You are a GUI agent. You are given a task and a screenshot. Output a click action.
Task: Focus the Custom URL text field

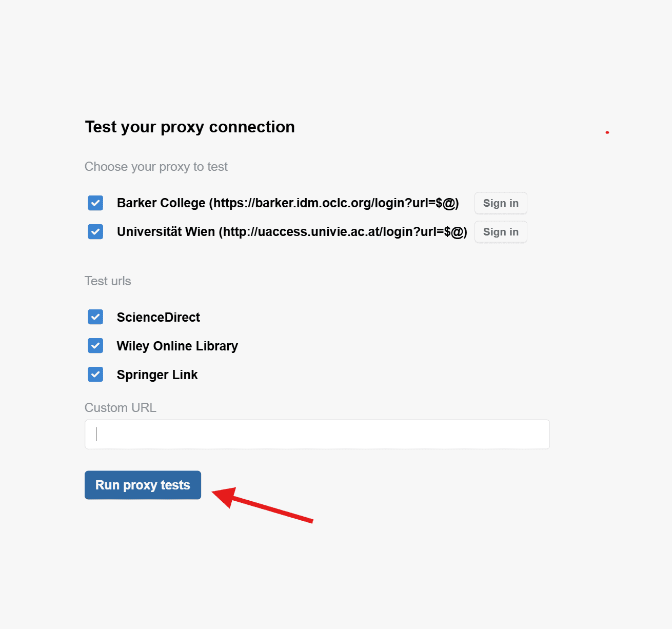pos(317,435)
